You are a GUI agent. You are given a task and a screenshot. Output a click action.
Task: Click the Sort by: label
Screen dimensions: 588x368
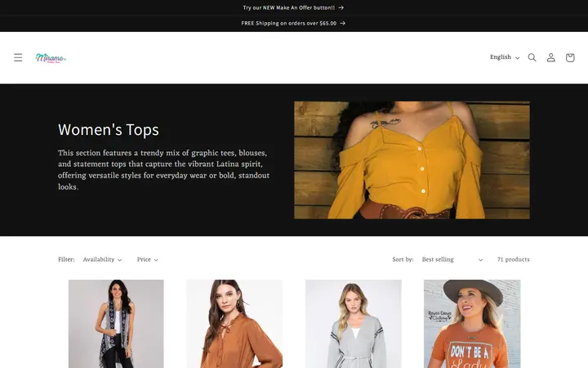[x=403, y=259]
